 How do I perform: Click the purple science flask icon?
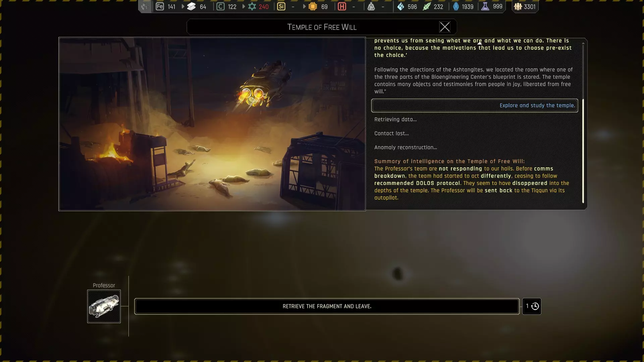(485, 6)
